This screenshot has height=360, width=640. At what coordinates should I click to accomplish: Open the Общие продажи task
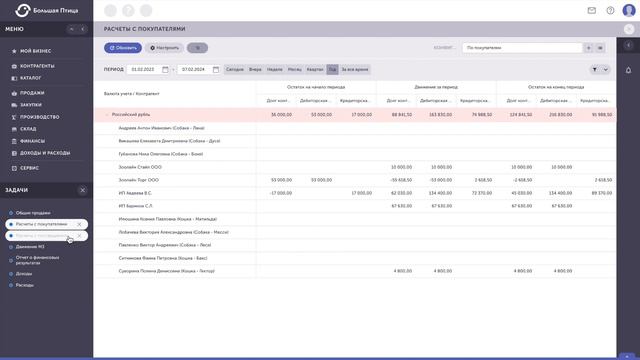(33, 213)
